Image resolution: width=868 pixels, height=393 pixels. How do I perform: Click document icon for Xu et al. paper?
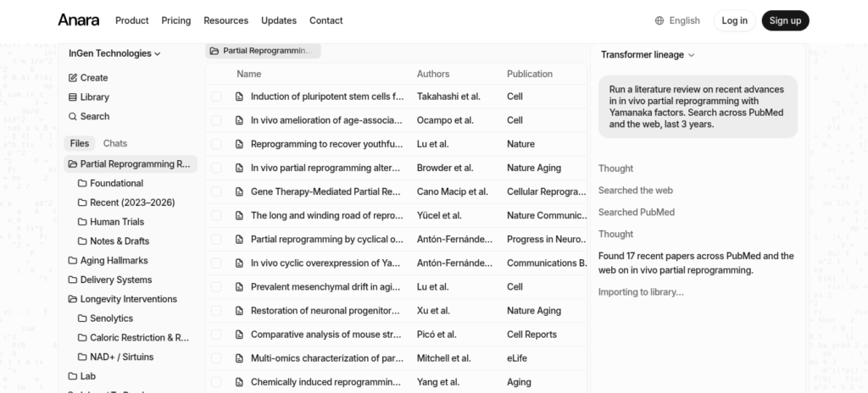coord(239,311)
